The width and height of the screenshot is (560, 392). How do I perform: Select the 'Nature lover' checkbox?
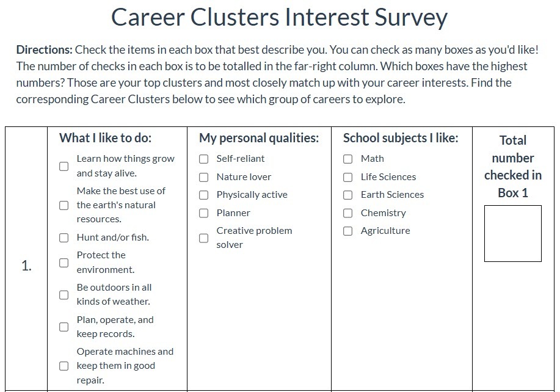203,177
